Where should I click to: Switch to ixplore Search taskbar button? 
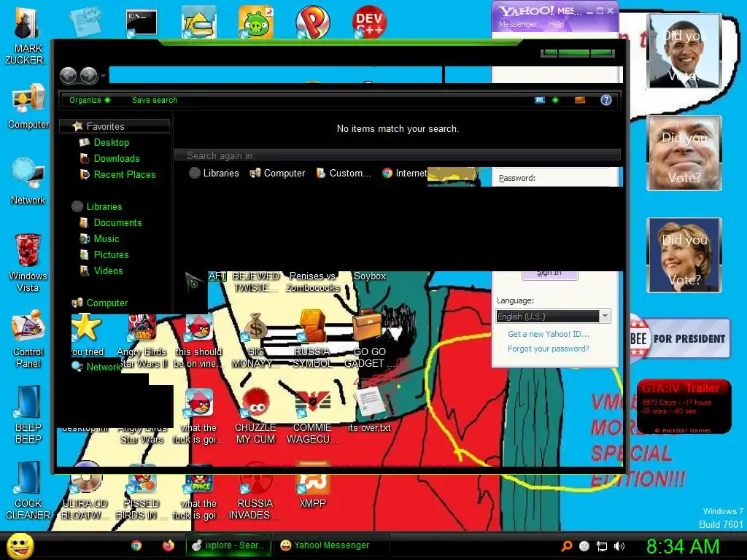pyautogui.click(x=228, y=545)
